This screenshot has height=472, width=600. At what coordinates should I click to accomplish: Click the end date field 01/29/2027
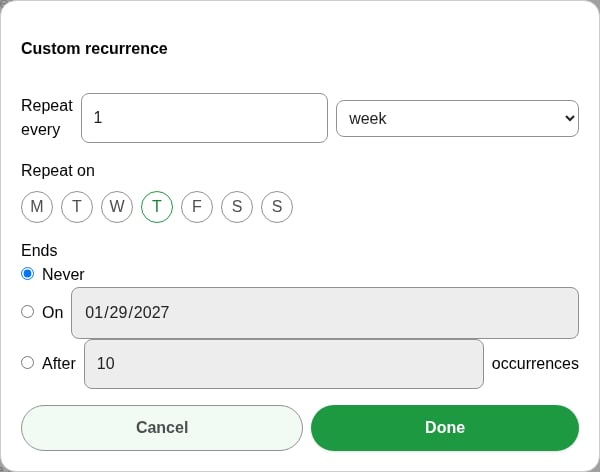(325, 313)
